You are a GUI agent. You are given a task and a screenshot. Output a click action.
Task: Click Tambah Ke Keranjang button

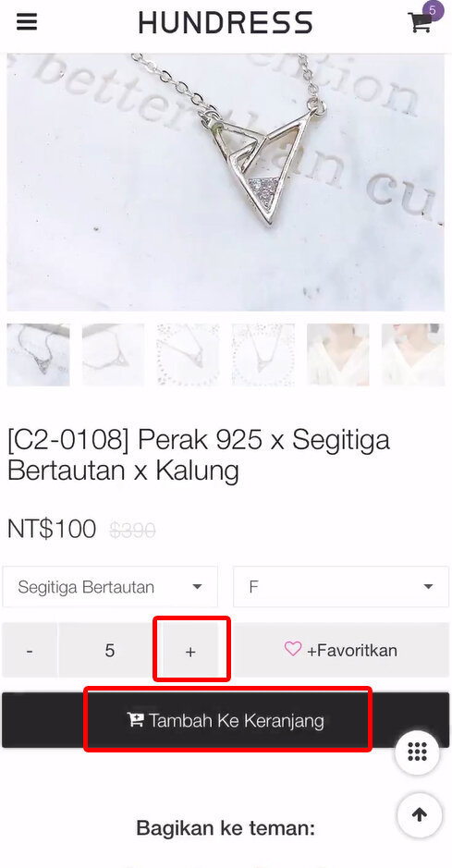click(226, 720)
